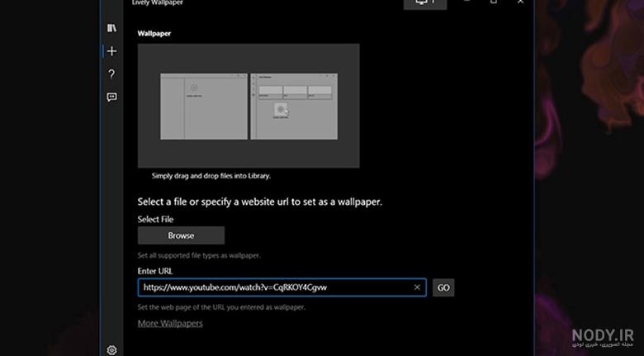644x356 pixels.
Task: Close the Lively Wallpaper window
Action: click(x=520, y=2)
